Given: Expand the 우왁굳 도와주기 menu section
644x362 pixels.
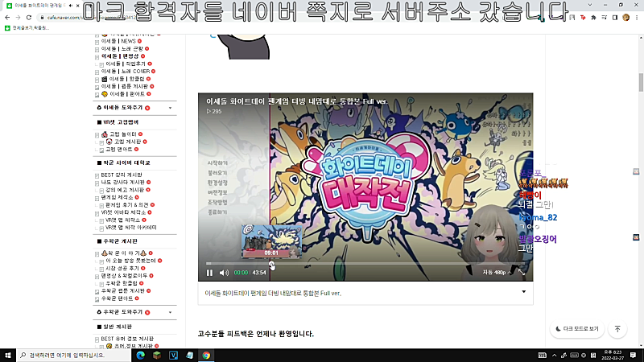Looking at the screenshot, I should 135,312.
